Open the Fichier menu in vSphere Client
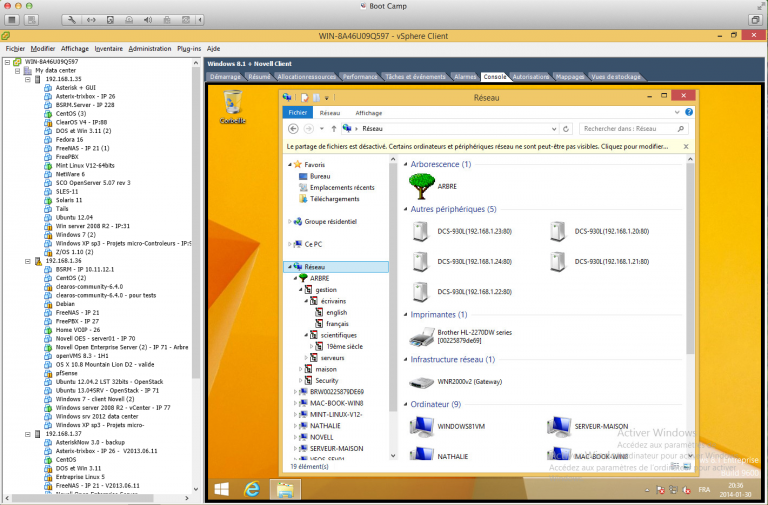This screenshot has width=768, height=505. (x=15, y=48)
